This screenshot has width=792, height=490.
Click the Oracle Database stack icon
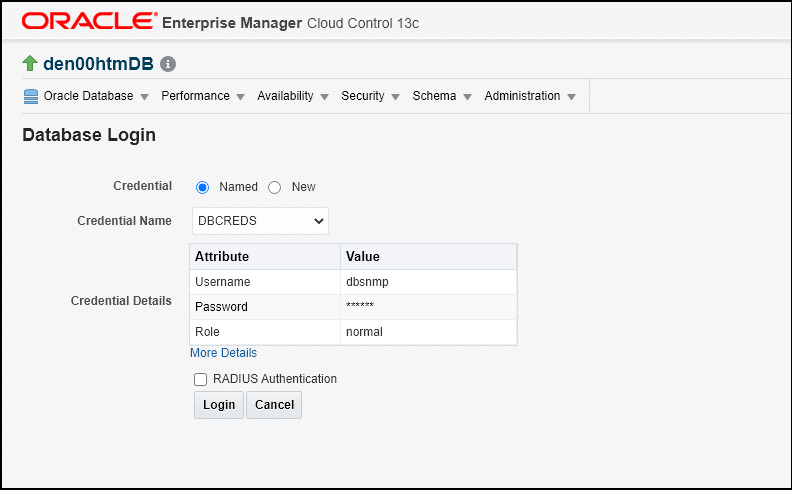pyautogui.click(x=31, y=96)
